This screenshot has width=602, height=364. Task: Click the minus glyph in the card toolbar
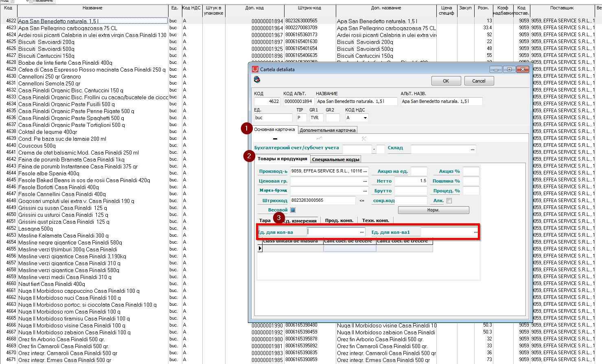pos(275,139)
